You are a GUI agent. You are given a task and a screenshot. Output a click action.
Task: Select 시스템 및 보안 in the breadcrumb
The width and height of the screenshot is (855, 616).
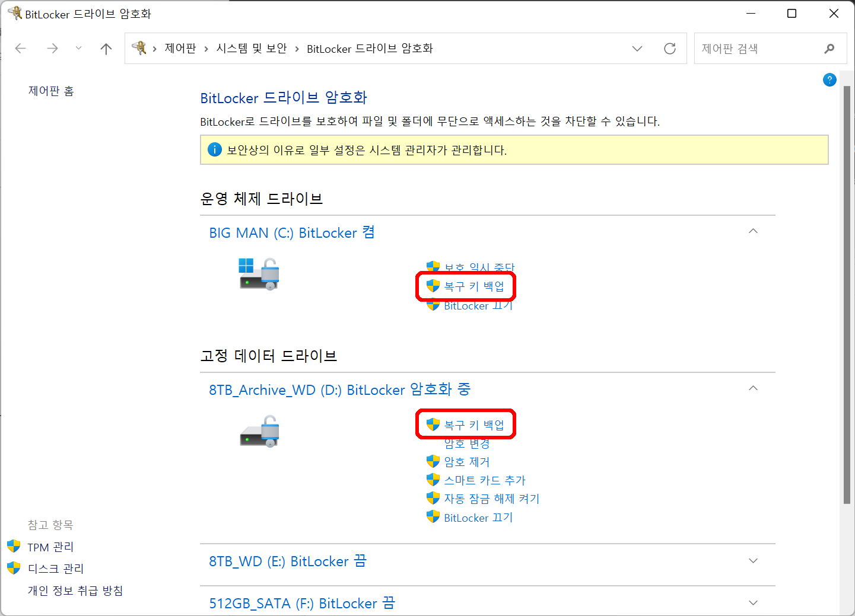point(252,49)
